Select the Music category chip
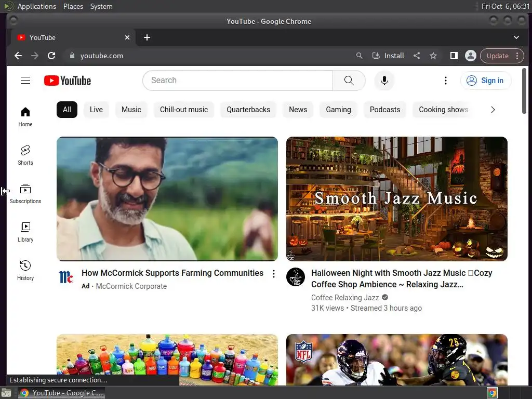The height and width of the screenshot is (399, 532). (131, 110)
